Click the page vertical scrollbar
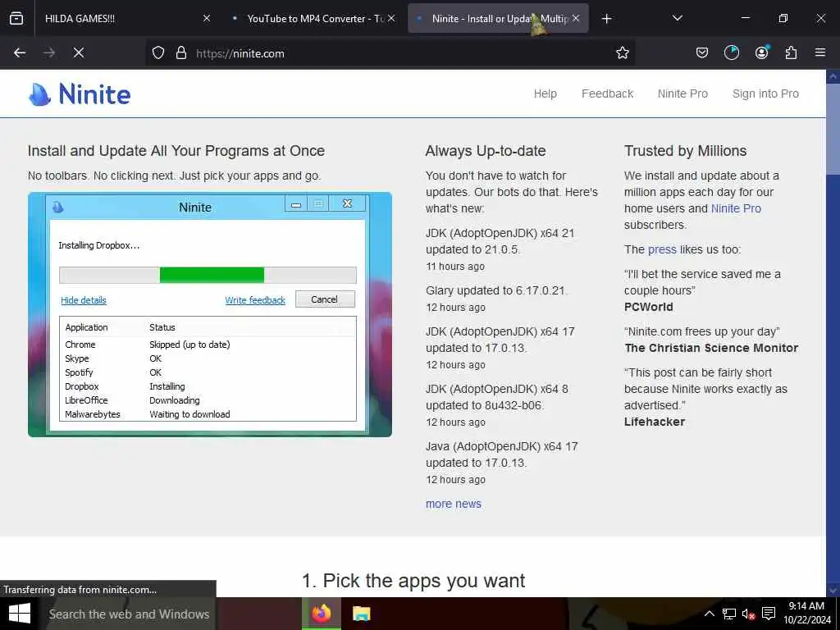Image resolution: width=840 pixels, height=630 pixels. pos(833,332)
